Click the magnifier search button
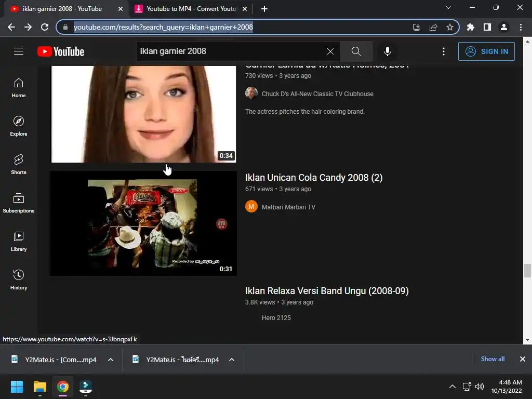 click(x=356, y=51)
